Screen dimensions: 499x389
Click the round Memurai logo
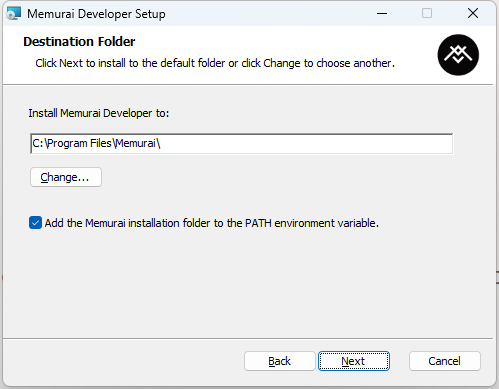458,55
